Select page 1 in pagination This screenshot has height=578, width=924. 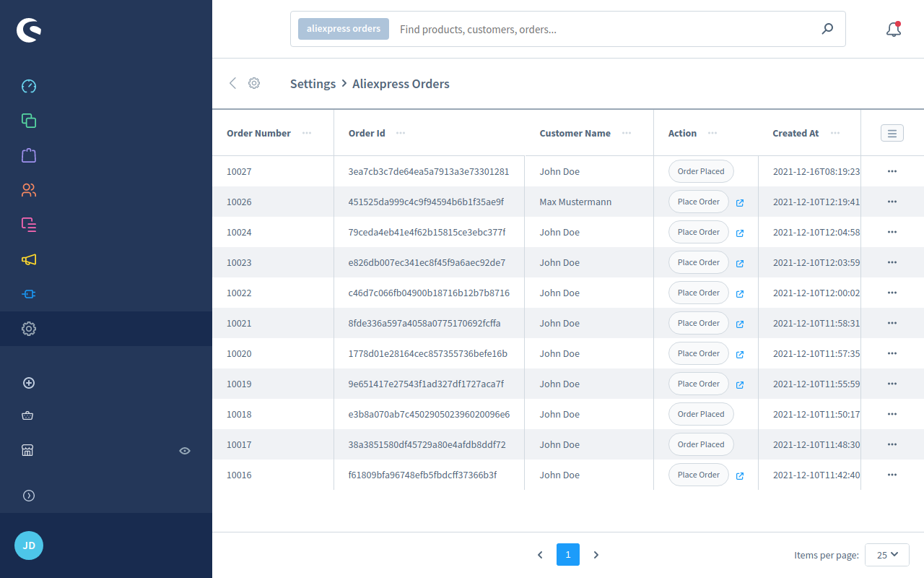click(x=568, y=555)
